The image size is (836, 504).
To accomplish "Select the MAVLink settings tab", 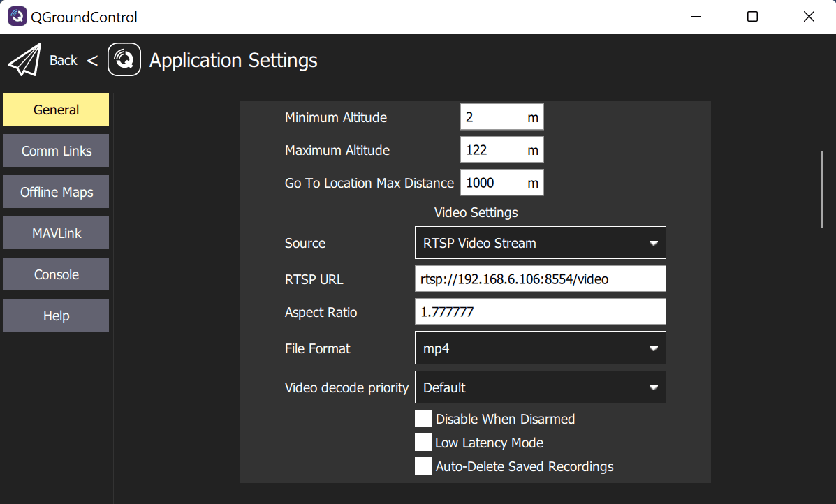I will click(x=57, y=233).
